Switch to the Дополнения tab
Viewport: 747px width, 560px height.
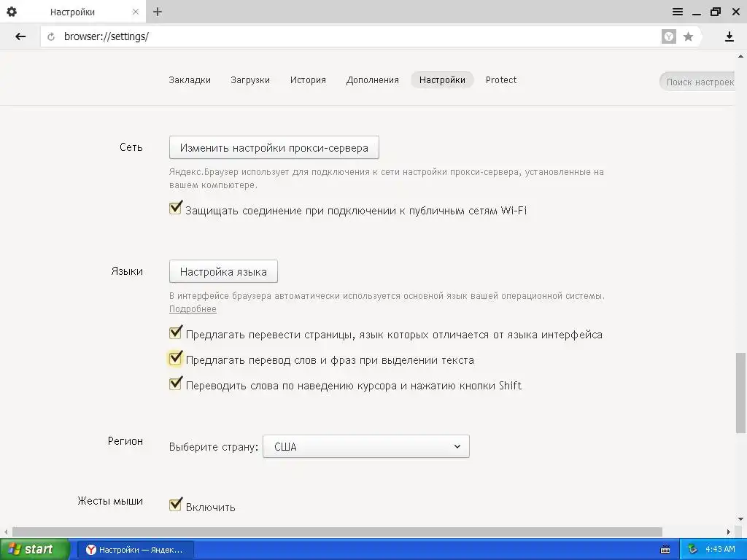point(373,80)
